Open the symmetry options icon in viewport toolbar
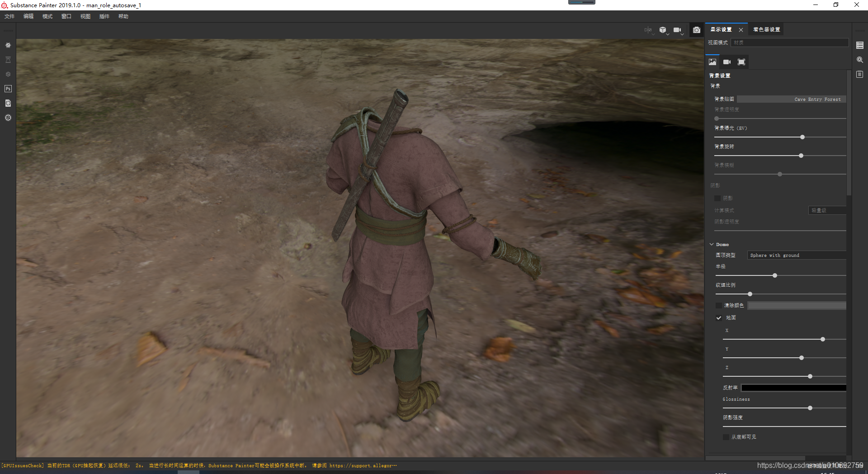 [649, 30]
